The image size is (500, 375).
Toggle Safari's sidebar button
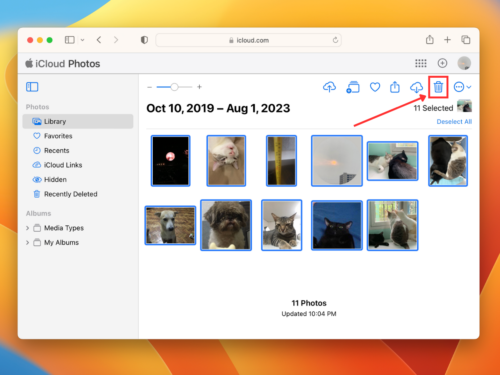70,40
